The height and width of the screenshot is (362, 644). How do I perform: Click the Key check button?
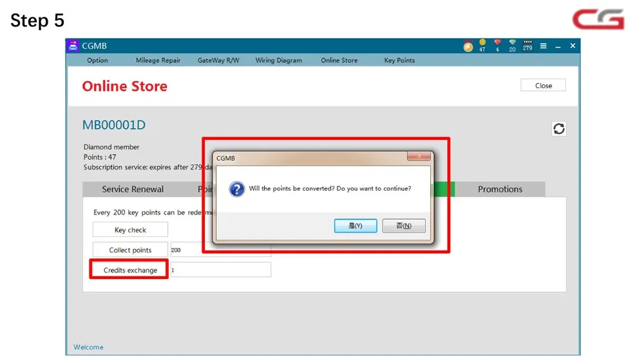tap(130, 230)
